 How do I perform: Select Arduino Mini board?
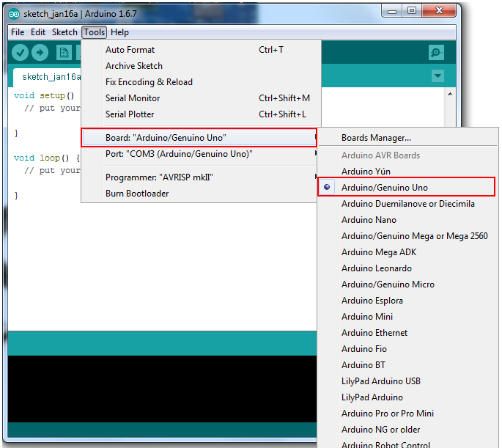tap(407, 316)
